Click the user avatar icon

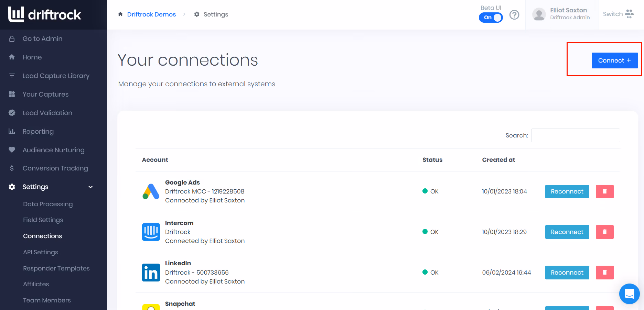click(x=539, y=14)
